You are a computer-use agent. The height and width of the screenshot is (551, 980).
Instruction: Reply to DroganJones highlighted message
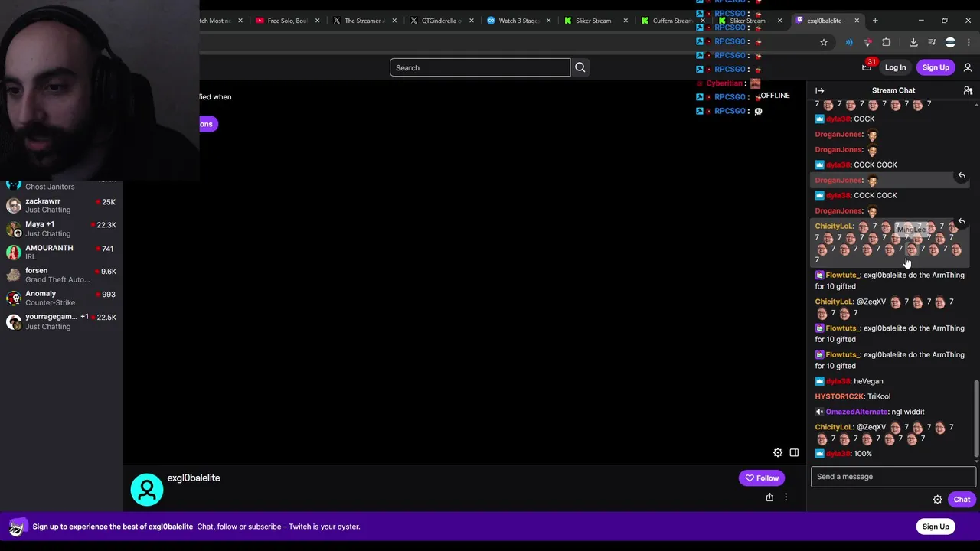click(x=962, y=176)
